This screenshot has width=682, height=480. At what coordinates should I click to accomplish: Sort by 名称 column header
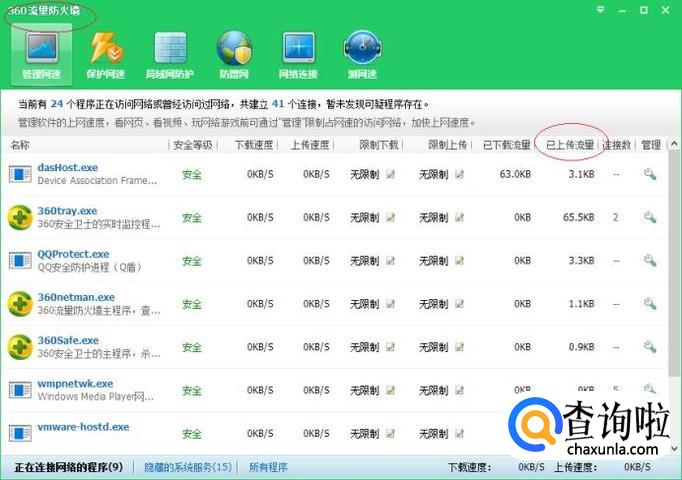[x=20, y=145]
